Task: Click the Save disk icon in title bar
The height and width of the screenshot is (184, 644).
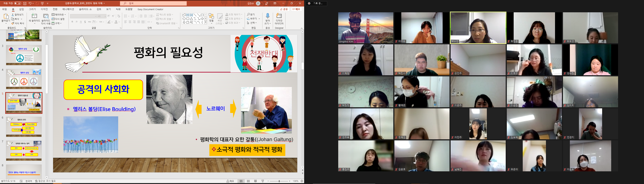Action: tap(25, 3)
